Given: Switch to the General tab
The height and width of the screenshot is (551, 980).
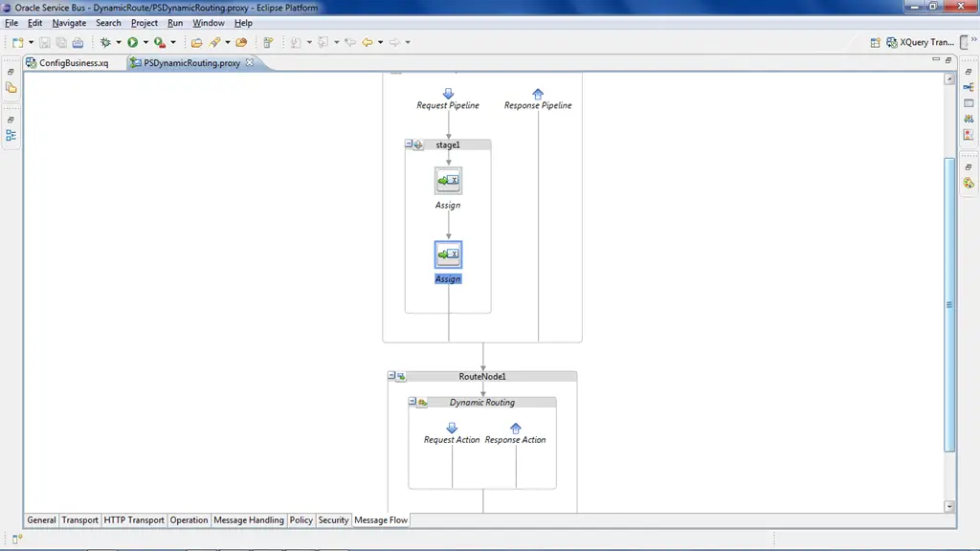Looking at the screenshot, I should coord(41,519).
